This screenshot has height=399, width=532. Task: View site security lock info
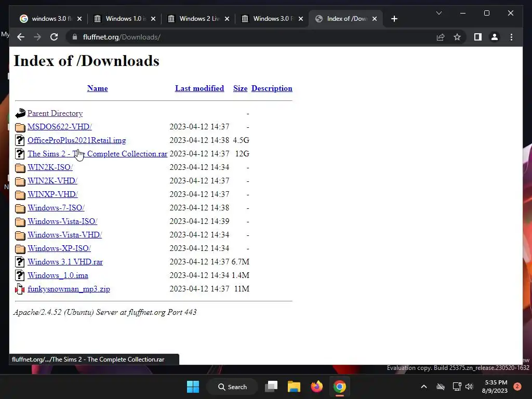75,37
